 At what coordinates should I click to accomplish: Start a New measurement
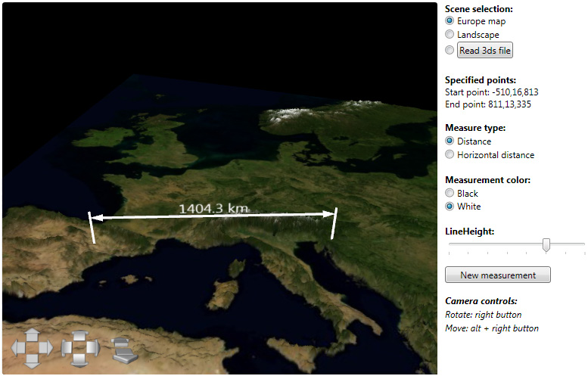pyautogui.click(x=498, y=275)
